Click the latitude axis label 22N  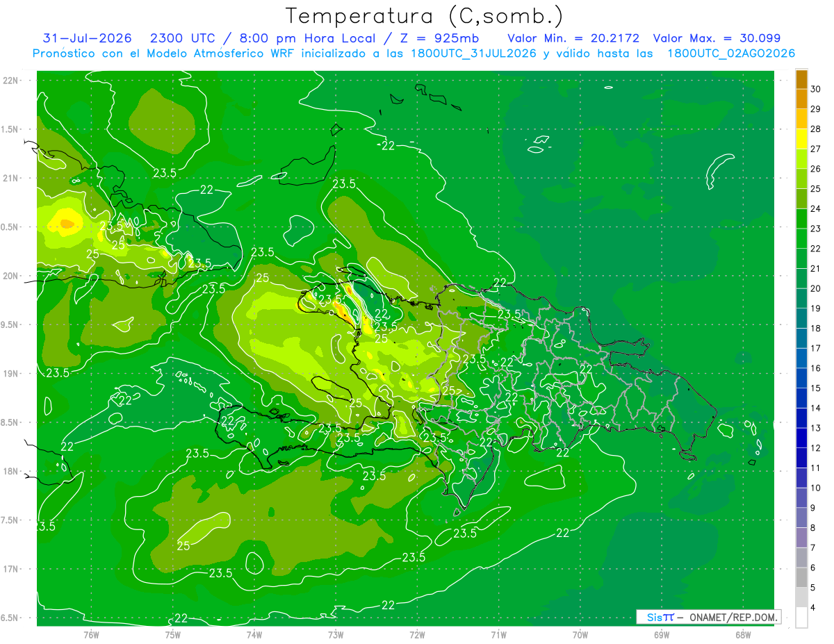10,81
